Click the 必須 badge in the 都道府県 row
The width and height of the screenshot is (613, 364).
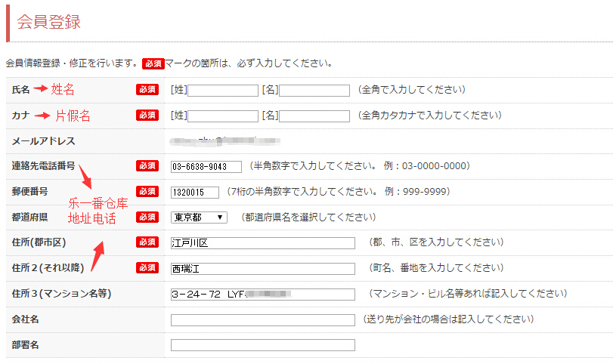pyautogui.click(x=147, y=217)
